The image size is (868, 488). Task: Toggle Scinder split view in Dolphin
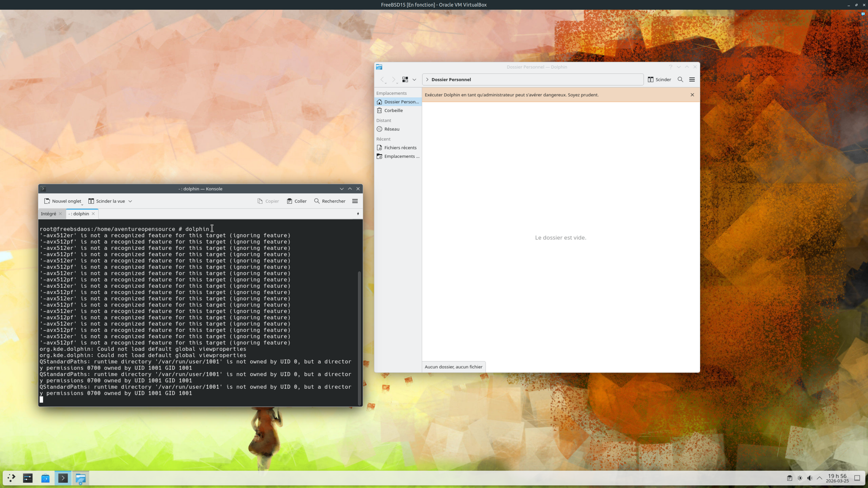[659, 80]
